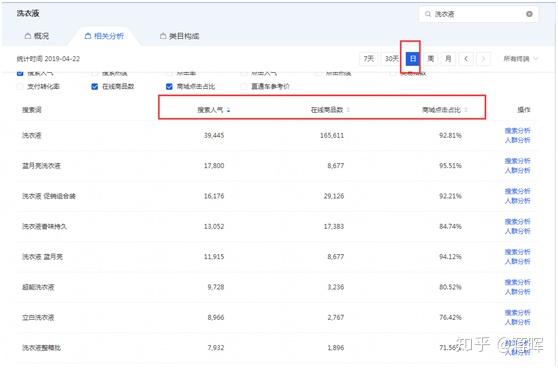
Task: Click the 95.51% mall click share
Action: [450, 166]
